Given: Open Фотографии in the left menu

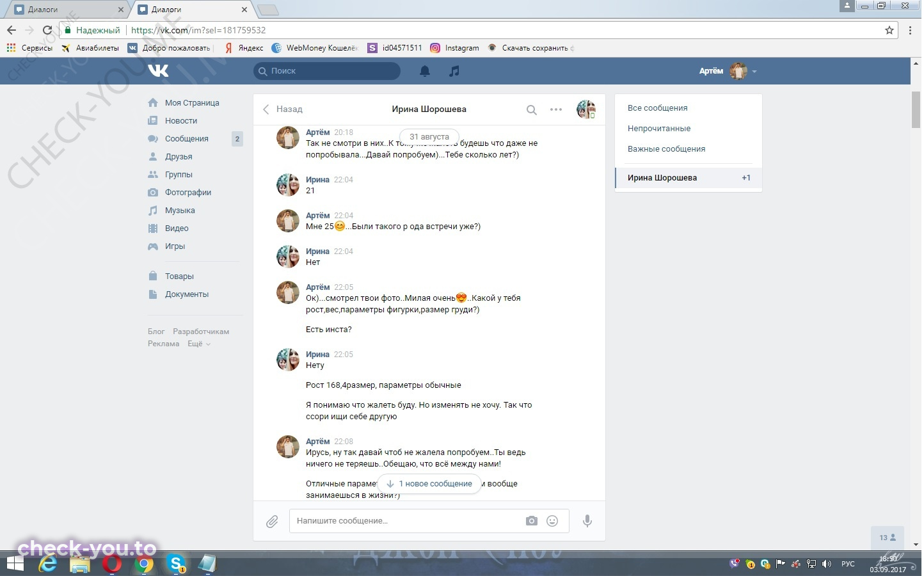Looking at the screenshot, I should coord(188,193).
